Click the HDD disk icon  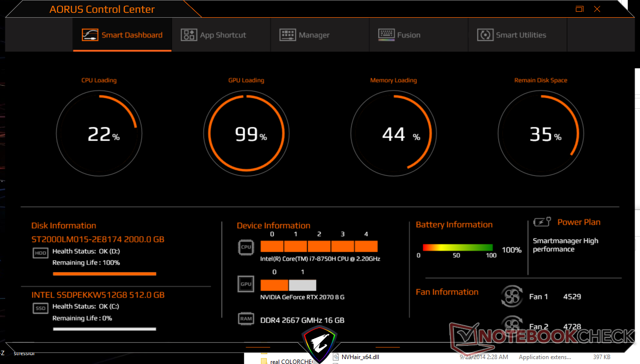(x=40, y=253)
